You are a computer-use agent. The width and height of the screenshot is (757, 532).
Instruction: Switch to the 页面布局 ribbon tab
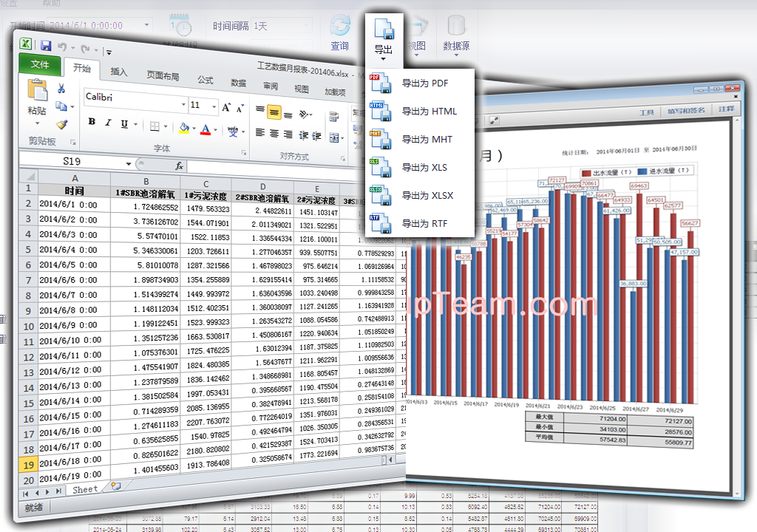(x=163, y=76)
